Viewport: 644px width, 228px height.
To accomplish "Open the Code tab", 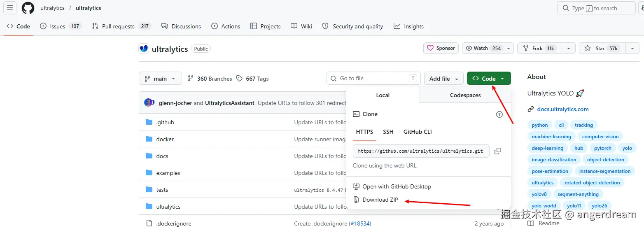I will [19, 26].
